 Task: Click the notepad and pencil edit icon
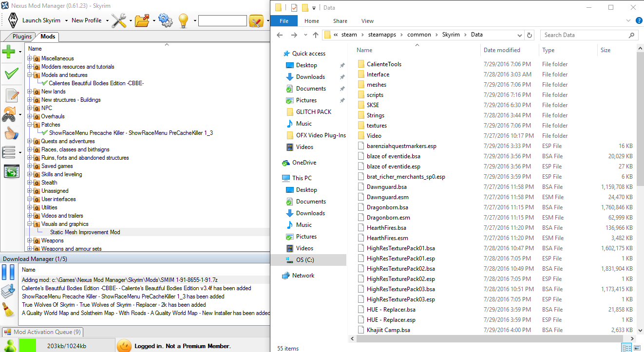12,95
